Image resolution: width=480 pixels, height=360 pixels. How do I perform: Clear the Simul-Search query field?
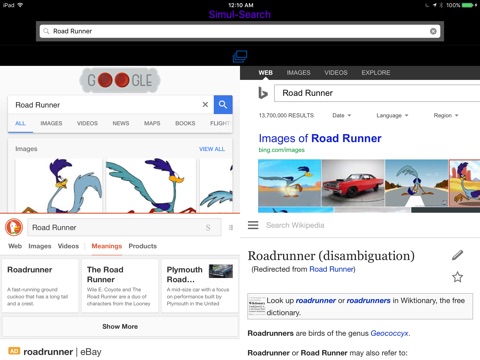pos(433,31)
